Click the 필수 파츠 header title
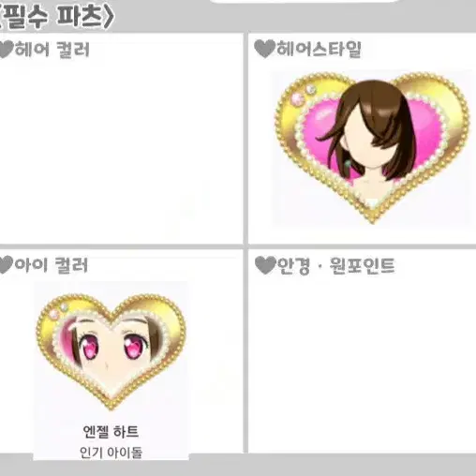Viewport: 476px width, 476px height. (x=57, y=16)
